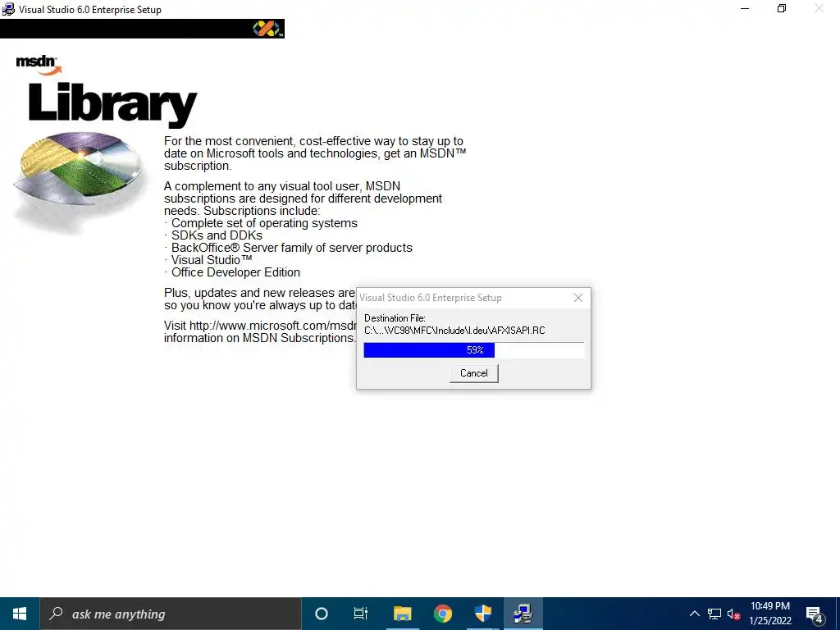Open the network status tray icon
Screen dimensions: 840x630
[x=714, y=614]
